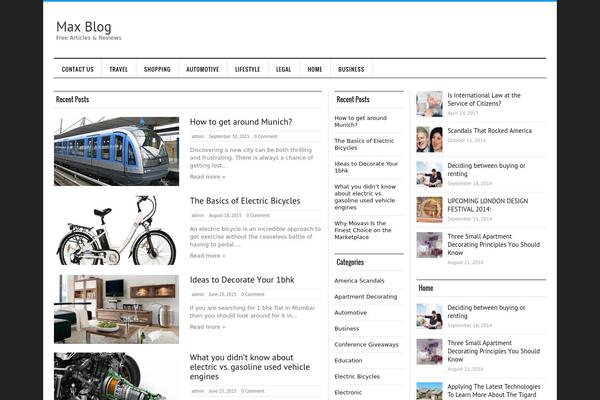Open the Lifestyle menu item
Screen dimensions: 600x400
247,69
